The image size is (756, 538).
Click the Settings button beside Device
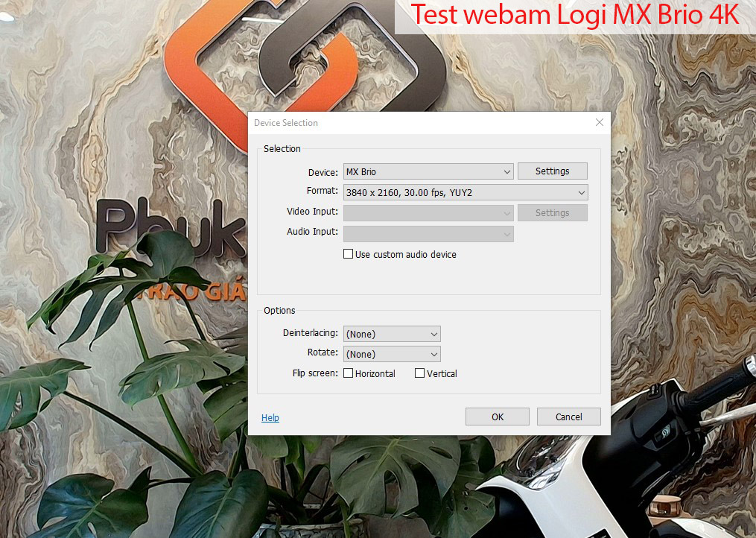(x=552, y=171)
